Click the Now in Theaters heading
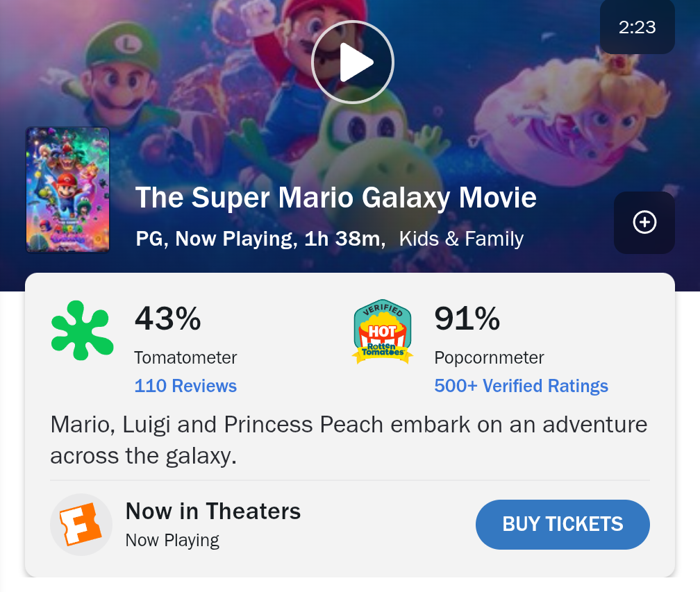The height and width of the screenshot is (592, 700). 213,511
